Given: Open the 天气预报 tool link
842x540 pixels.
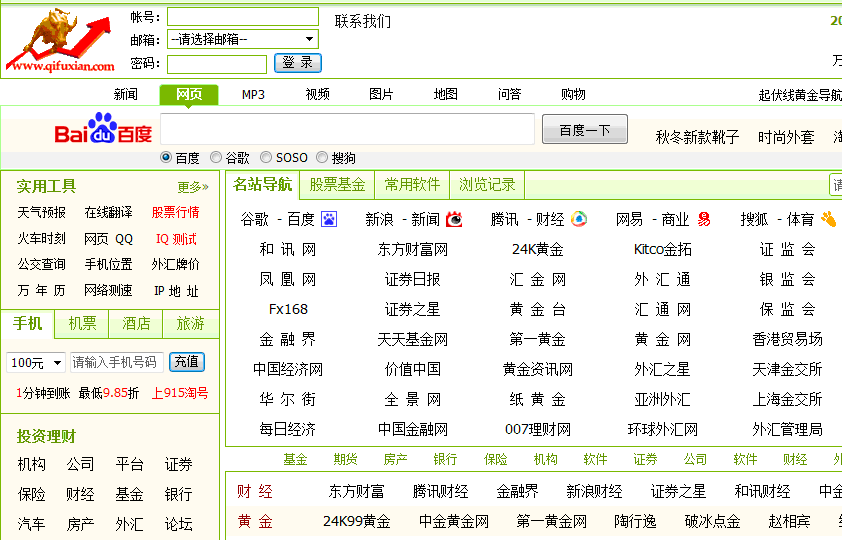Looking at the screenshot, I should (x=41, y=213).
